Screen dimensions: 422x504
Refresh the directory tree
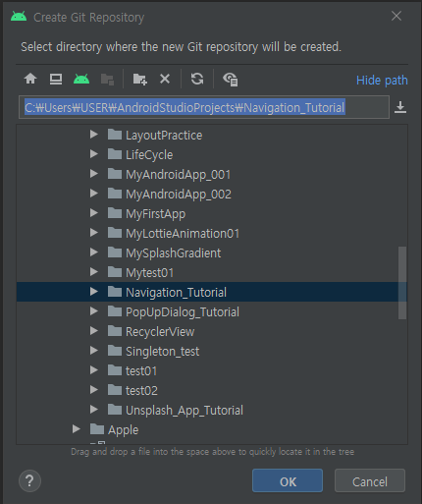point(197,79)
